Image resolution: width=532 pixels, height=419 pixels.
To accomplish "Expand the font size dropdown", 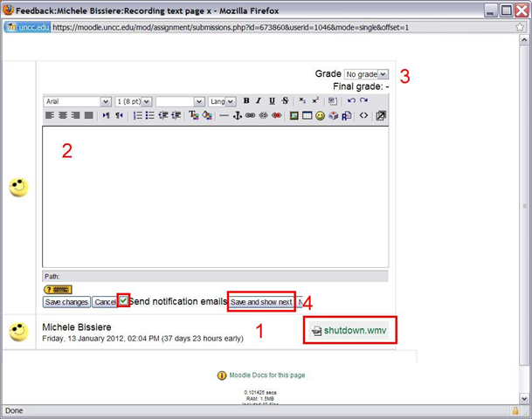I will 134,101.
